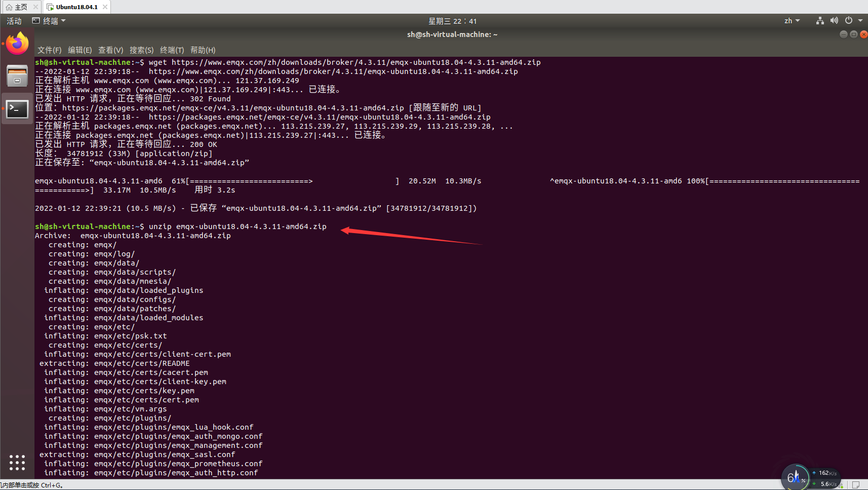Click the '长度: 34781912 (33M)' line
Viewport: 868px width, 490px height.
pyautogui.click(x=124, y=154)
